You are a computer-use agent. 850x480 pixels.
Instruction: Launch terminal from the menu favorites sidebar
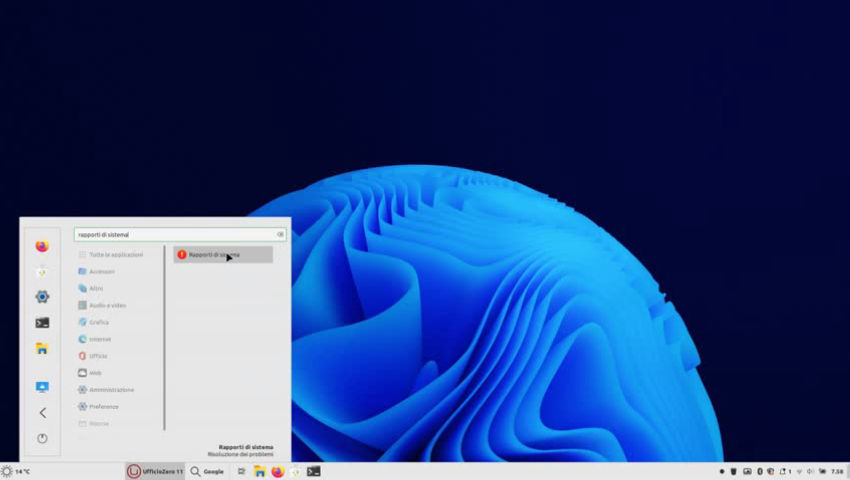click(42, 323)
